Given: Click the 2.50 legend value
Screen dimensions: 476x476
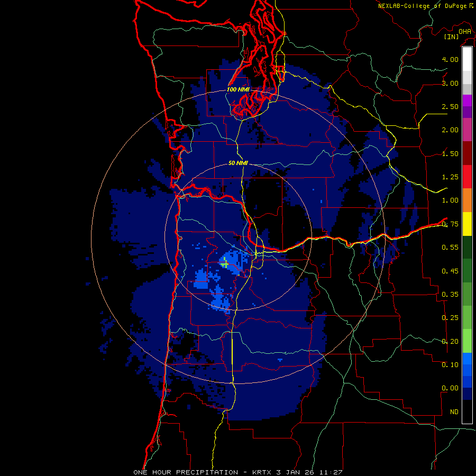Looking at the screenshot, I should tap(450, 106).
